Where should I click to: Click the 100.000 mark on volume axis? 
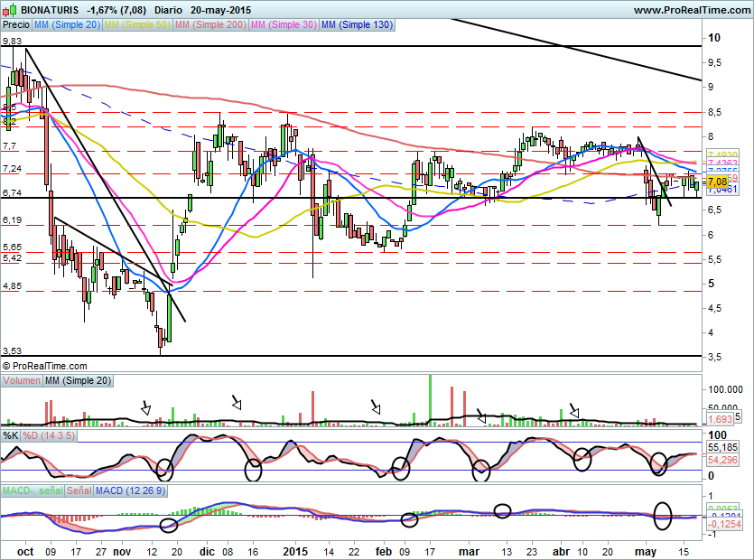tap(725, 389)
